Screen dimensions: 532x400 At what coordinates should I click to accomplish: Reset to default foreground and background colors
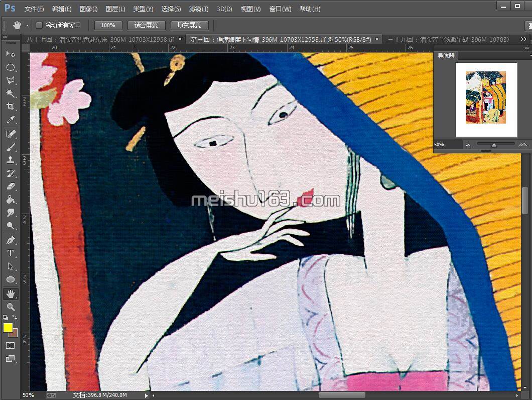coord(6,318)
